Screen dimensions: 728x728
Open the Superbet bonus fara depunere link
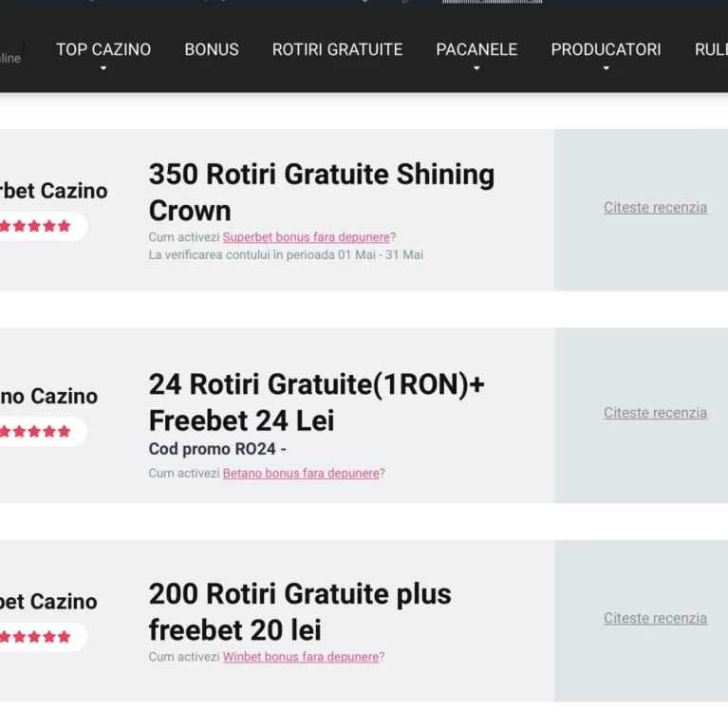[x=306, y=237]
